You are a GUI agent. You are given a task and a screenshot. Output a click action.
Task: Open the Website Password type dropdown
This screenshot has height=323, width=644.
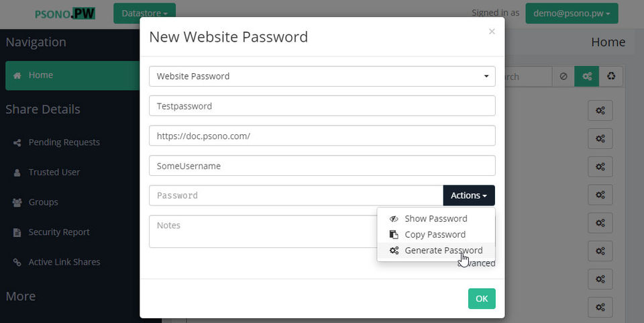[x=322, y=77]
